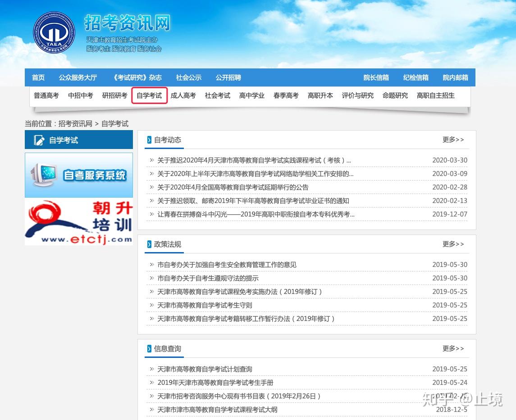Click the pencil icon beside 自学考试 sidebar header
Screen dimensions: 516x420
[x=39, y=140]
